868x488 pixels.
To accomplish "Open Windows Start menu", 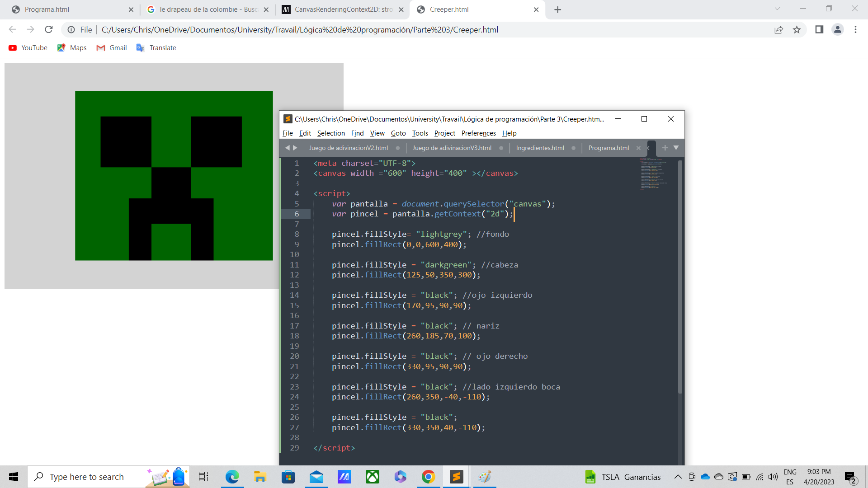I will click(14, 477).
